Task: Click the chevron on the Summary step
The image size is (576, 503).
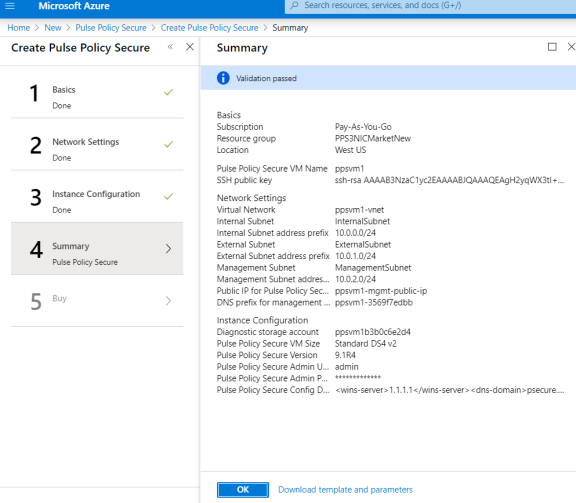Action: (x=168, y=249)
